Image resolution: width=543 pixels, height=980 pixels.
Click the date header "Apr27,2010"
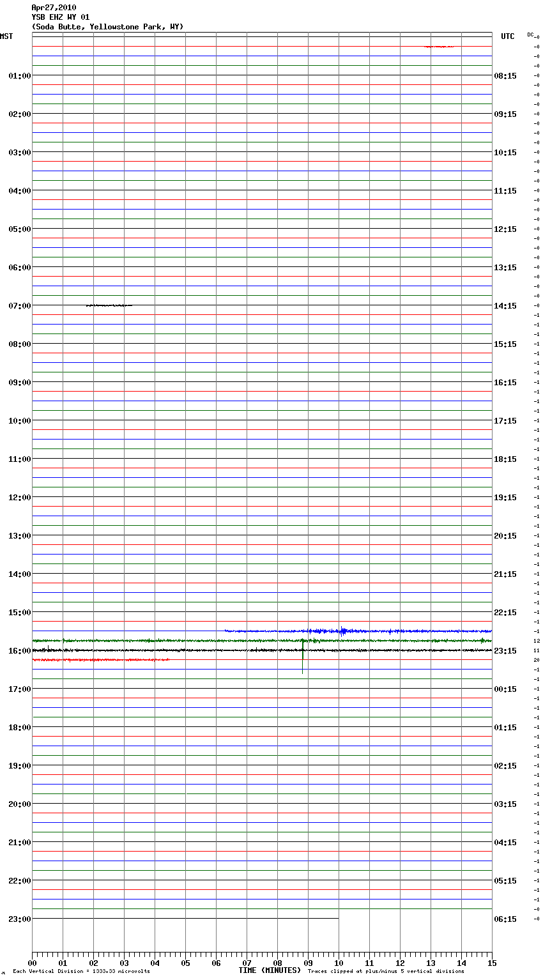click(x=54, y=8)
